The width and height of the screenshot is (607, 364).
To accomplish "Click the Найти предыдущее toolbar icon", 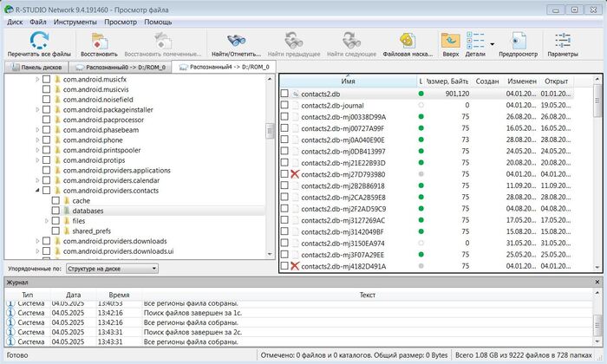I will 294,40.
